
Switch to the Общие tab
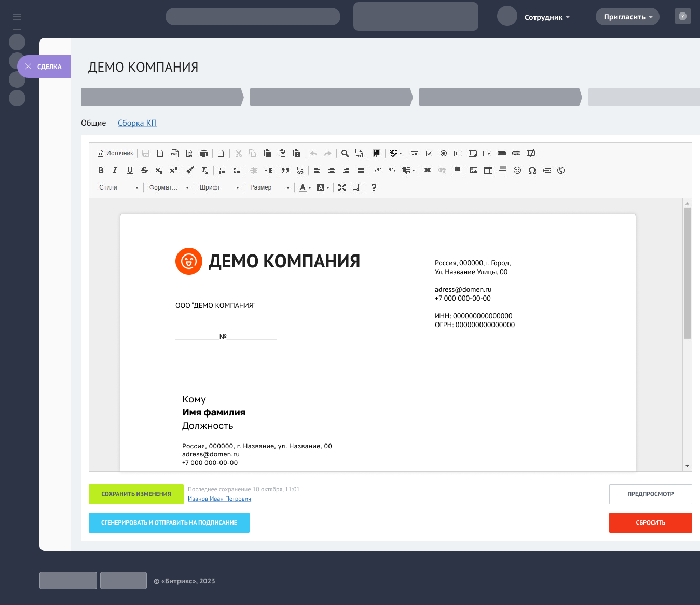(x=94, y=123)
